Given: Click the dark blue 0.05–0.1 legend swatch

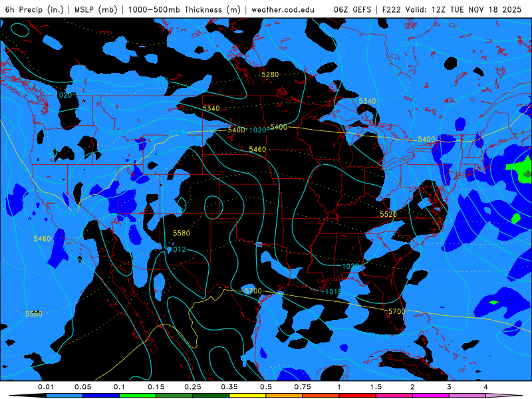Looking at the screenshot, I should 101,396.
